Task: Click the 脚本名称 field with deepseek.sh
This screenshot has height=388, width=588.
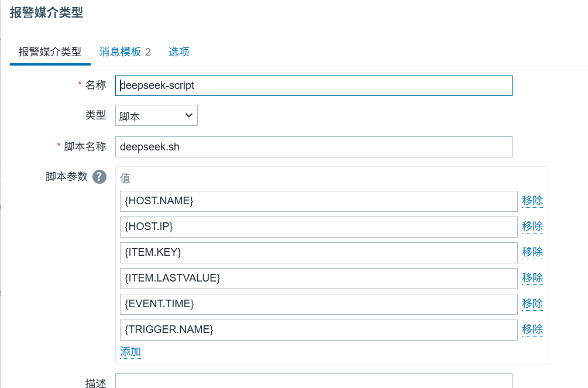Action: point(314,147)
